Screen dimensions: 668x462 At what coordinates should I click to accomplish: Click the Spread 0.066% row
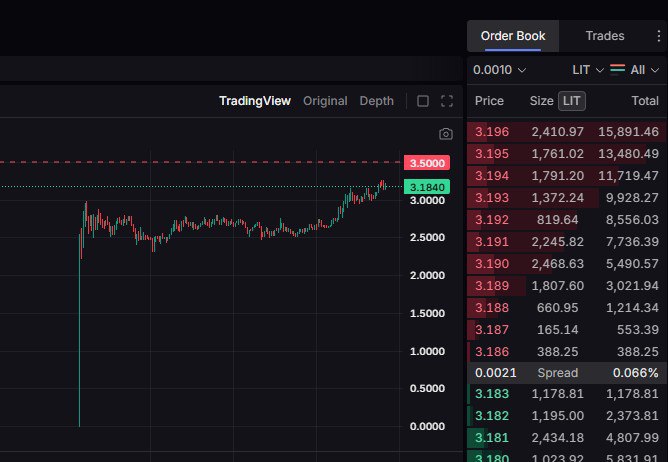567,373
